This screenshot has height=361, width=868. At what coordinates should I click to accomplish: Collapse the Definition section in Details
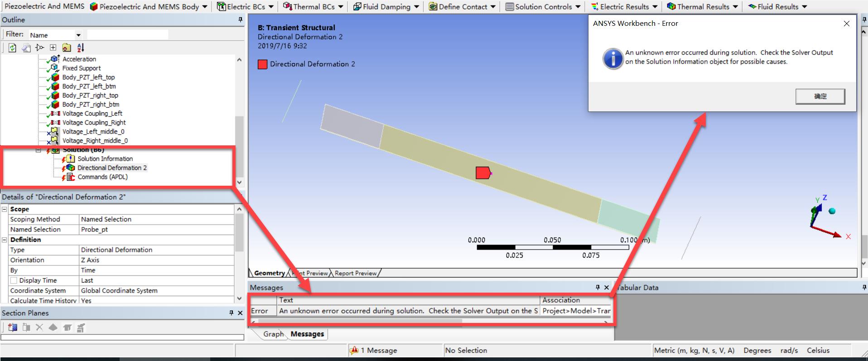5,240
